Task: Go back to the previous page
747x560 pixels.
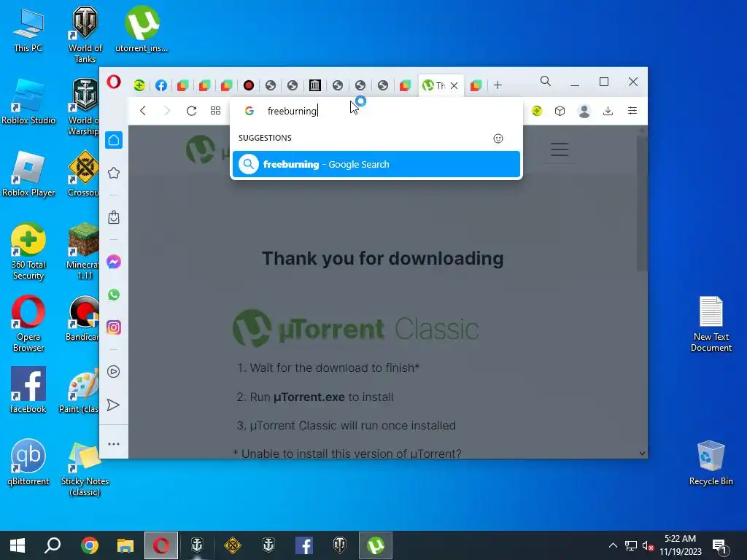Action: tap(143, 111)
